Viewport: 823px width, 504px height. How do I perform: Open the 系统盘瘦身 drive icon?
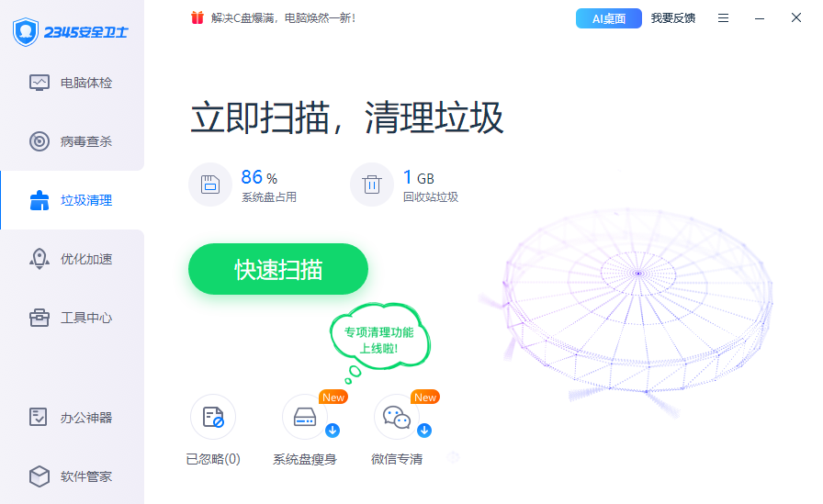click(305, 417)
